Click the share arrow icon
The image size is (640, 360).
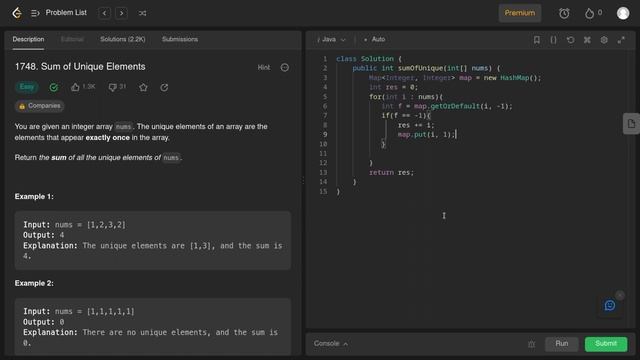tap(164, 87)
